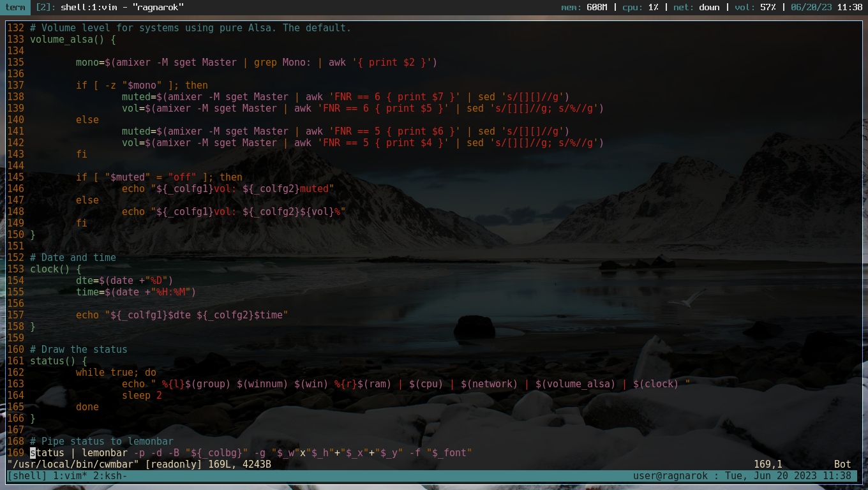
Task: Click the window number [2] indicator in the top bar
Action: click(x=45, y=8)
